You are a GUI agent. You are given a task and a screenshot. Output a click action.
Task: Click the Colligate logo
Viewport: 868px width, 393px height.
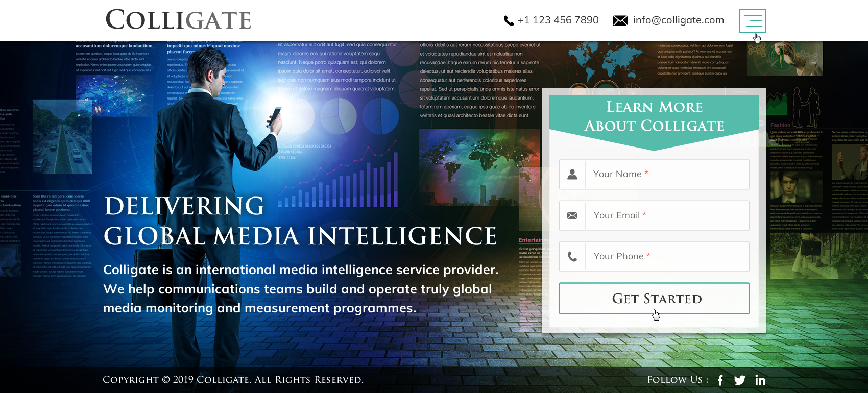coord(178,20)
